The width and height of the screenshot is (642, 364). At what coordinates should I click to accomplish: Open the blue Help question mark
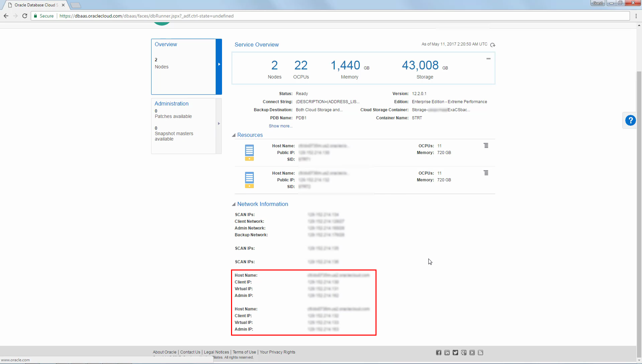pos(630,120)
